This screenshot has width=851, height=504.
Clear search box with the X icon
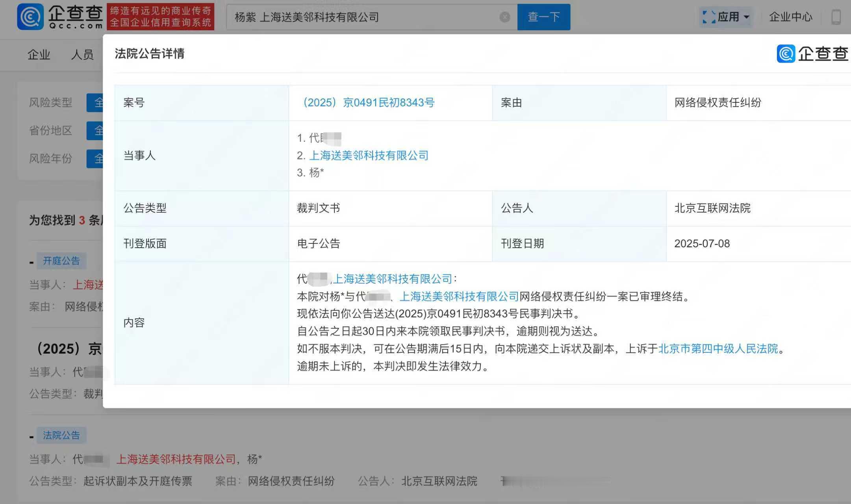click(x=504, y=17)
